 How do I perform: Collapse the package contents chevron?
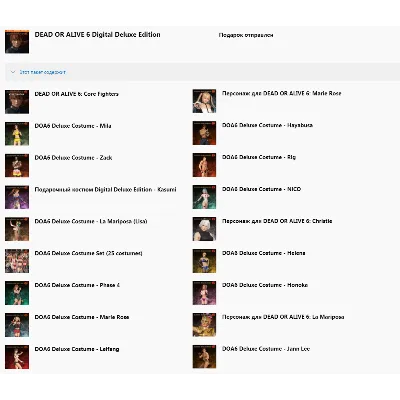coord(13,72)
